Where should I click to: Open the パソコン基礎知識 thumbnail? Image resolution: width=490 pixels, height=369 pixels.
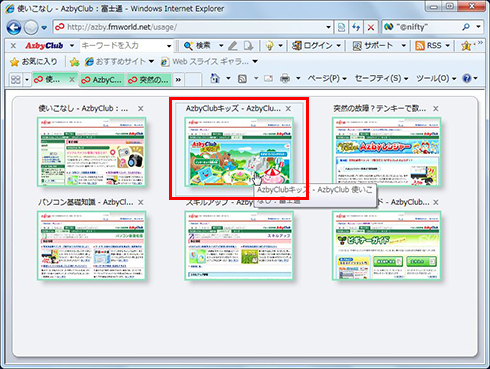92,245
